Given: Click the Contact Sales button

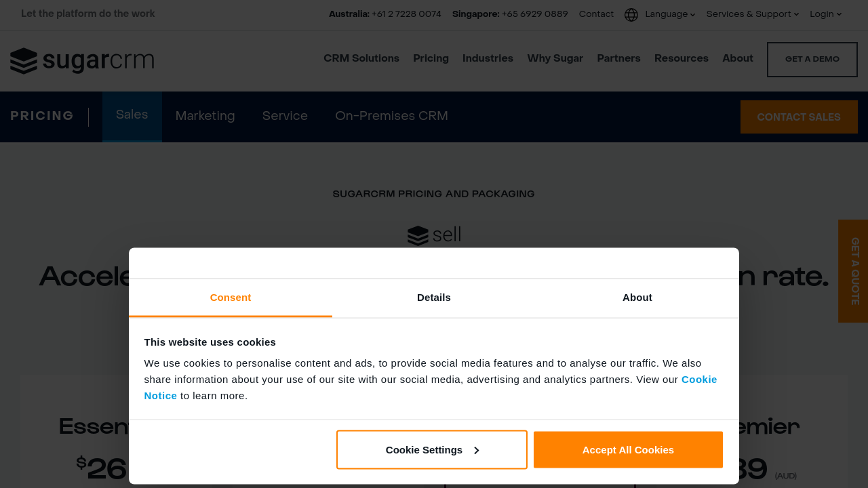Looking at the screenshot, I should (798, 117).
